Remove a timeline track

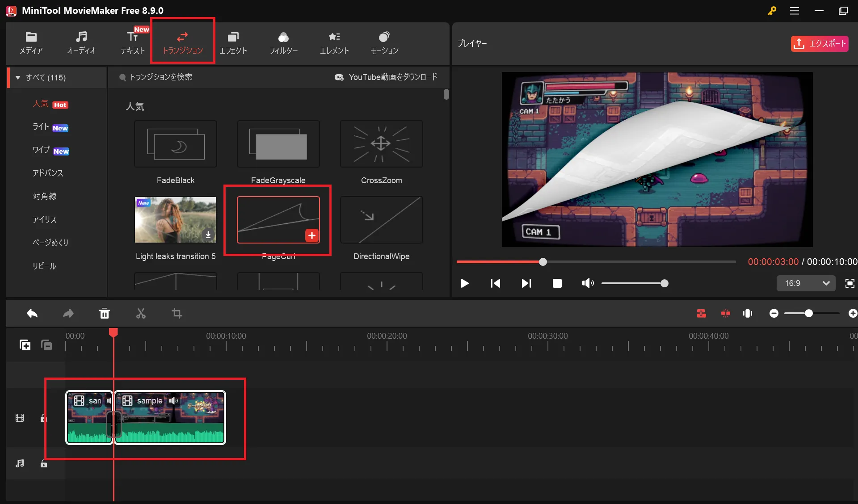click(46, 345)
